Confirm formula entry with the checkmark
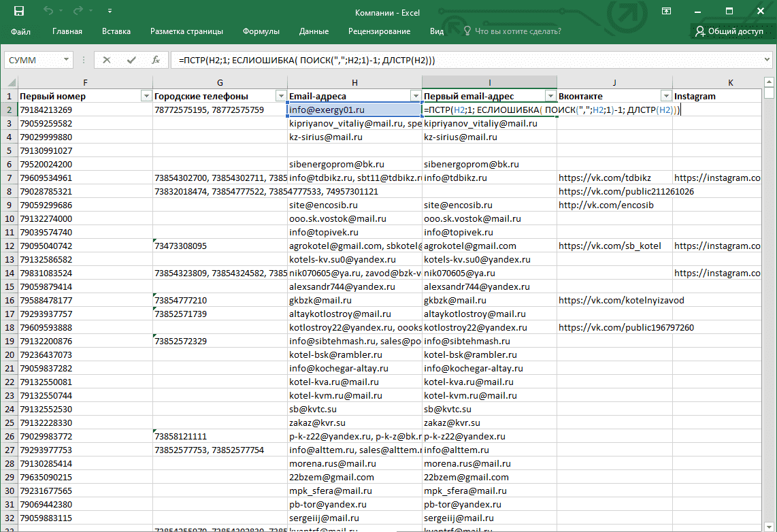Screen dimensions: 777x532 click(x=131, y=60)
